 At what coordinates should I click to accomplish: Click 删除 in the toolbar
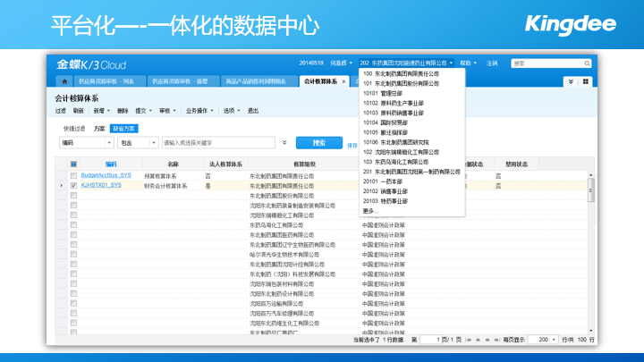pos(123,111)
